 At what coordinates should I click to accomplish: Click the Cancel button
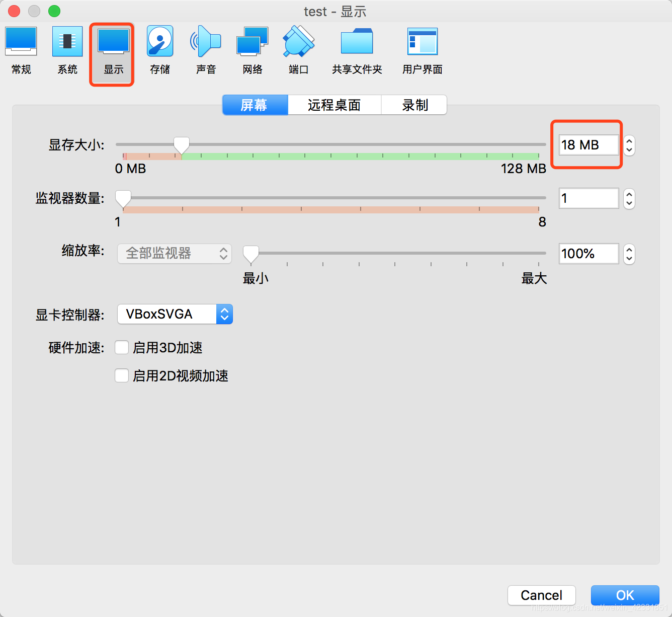tap(542, 595)
